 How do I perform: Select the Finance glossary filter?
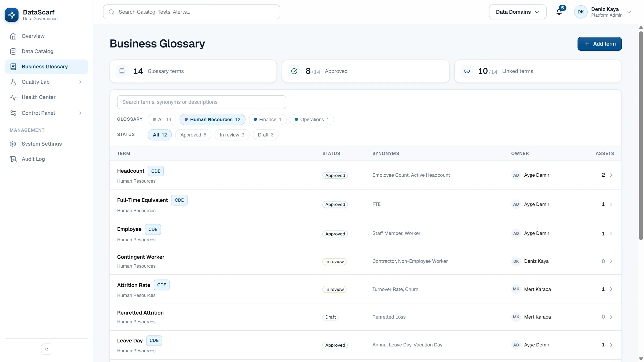(268, 120)
